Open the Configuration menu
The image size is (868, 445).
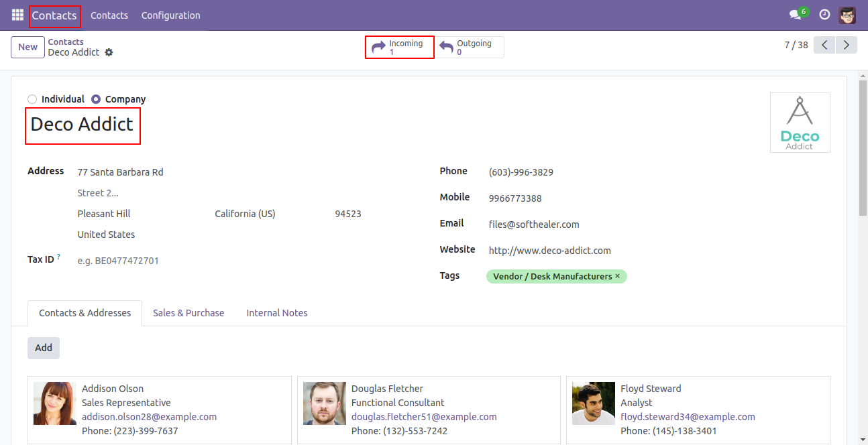coord(170,15)
